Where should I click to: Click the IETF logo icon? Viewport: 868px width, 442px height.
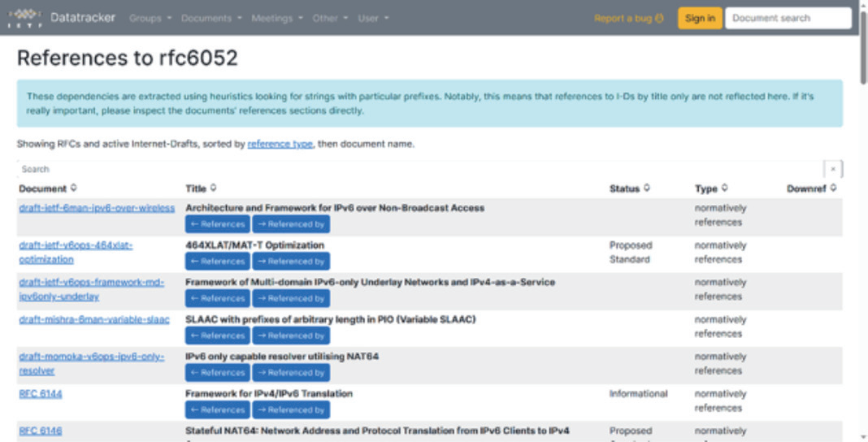pos(24,18)
